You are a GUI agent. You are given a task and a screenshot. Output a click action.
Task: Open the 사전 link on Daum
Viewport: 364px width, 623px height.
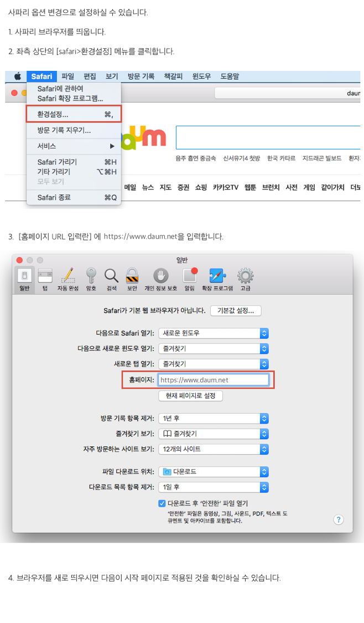(292, 188)
